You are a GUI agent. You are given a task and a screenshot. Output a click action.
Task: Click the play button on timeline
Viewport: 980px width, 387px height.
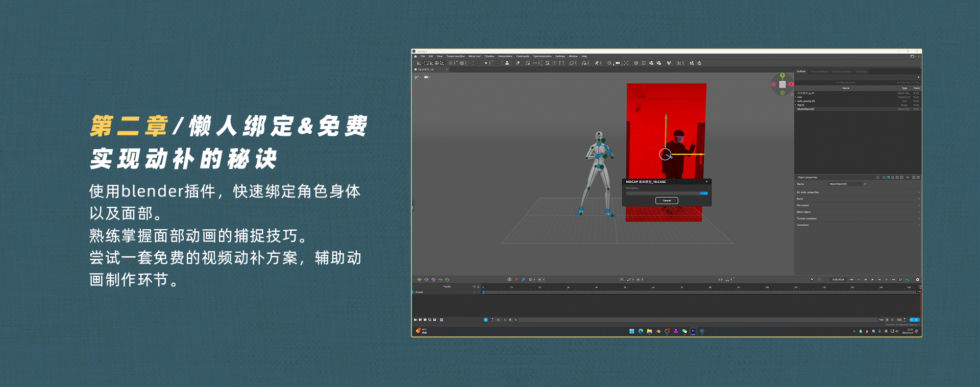click(x=872, y=279)
